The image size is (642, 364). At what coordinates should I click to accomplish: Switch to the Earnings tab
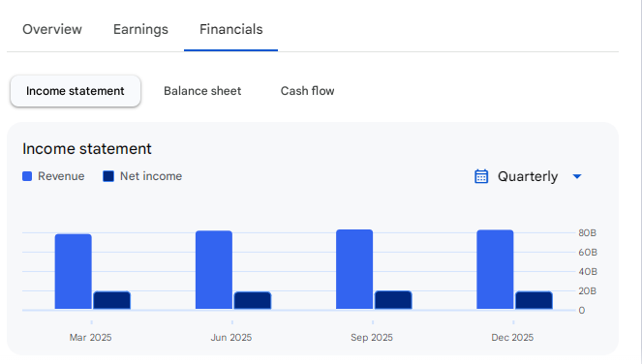tap(140, 29)
